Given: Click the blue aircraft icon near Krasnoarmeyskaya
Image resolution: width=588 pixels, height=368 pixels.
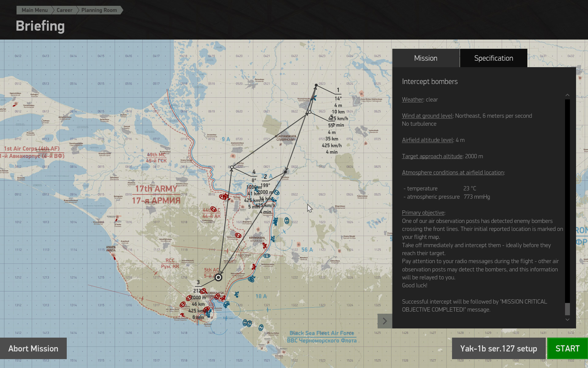Looking at the screenshot, I should 314,98.
